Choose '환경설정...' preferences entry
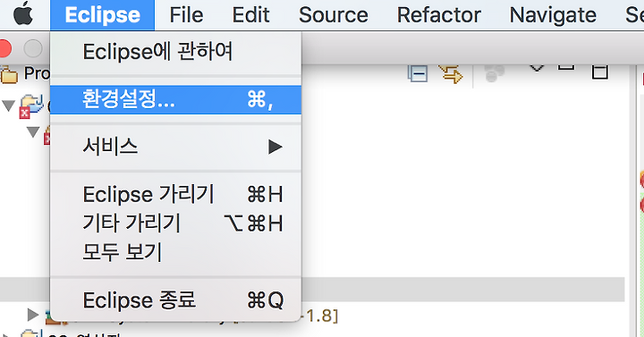This screenshot has width=644, height=337. point(176,99)
